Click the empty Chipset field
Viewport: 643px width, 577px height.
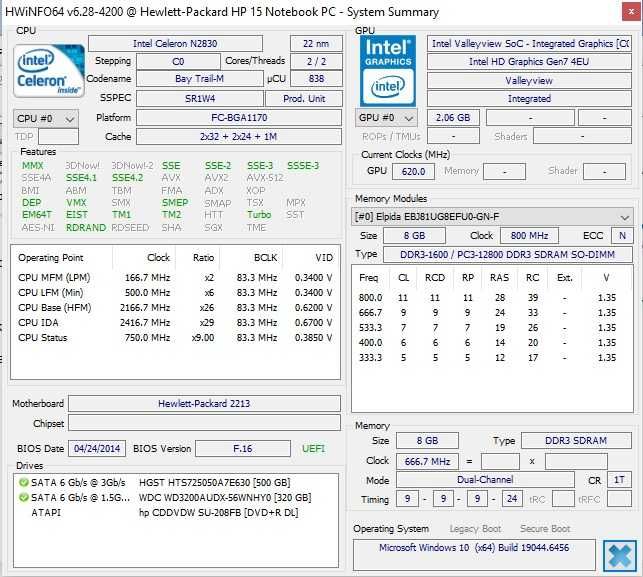point(204,423)
